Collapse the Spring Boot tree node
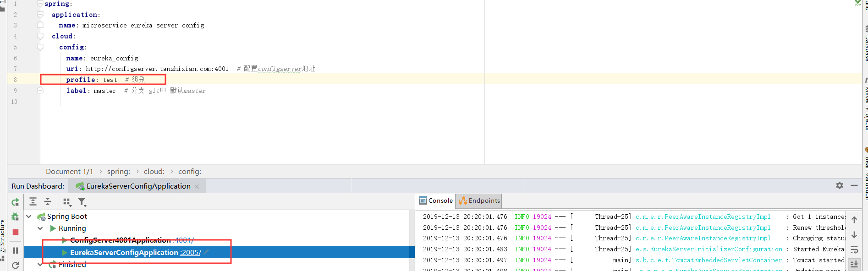This screenshot has width=868, height=271. pos(29,217)
